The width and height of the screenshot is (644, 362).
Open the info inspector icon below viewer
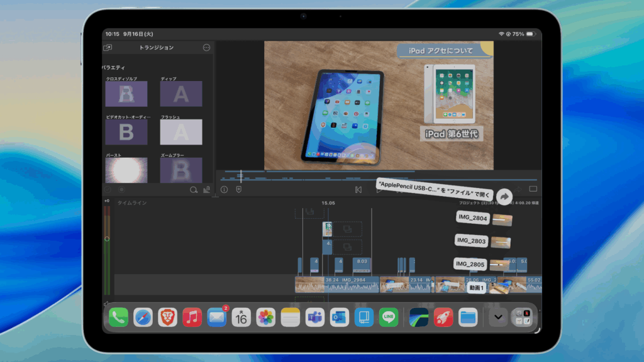click(225, 189)
